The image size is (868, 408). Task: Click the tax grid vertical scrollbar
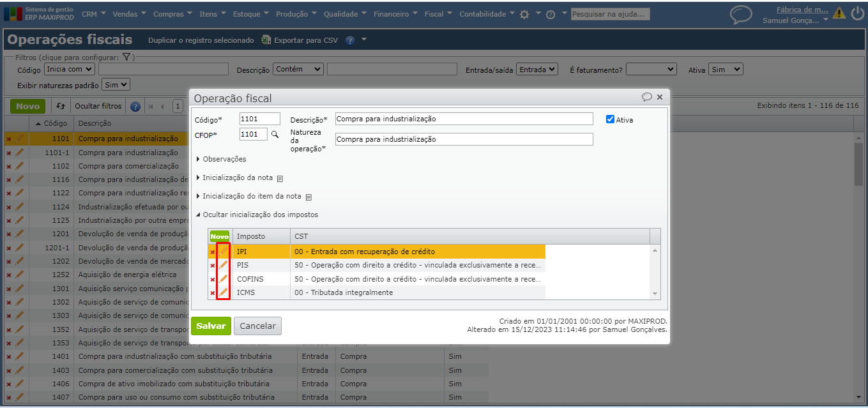[x=655, y=272]
